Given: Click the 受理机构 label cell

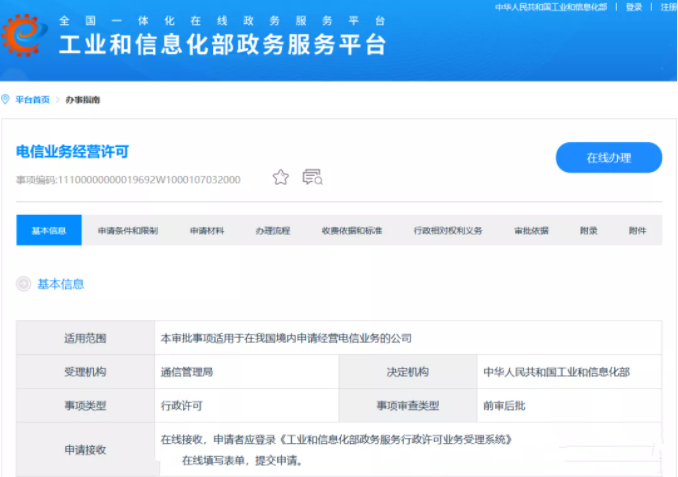Looking at the screenshot, I should (85, 371).
